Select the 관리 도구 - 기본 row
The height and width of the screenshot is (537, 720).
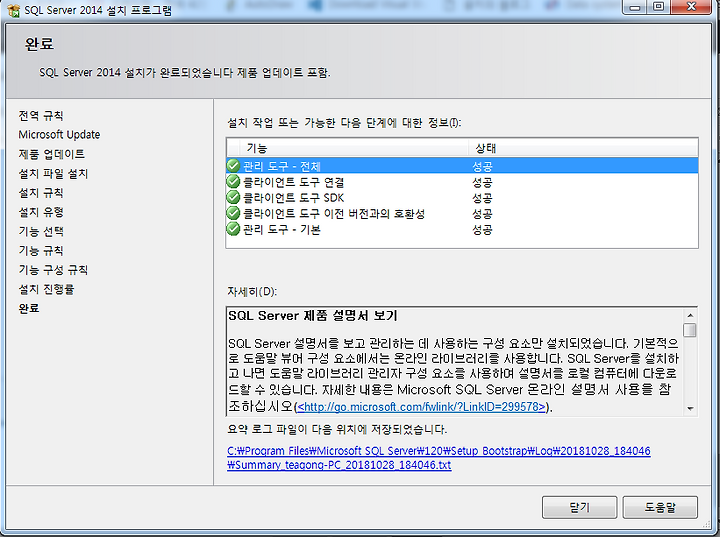[462, 229]
